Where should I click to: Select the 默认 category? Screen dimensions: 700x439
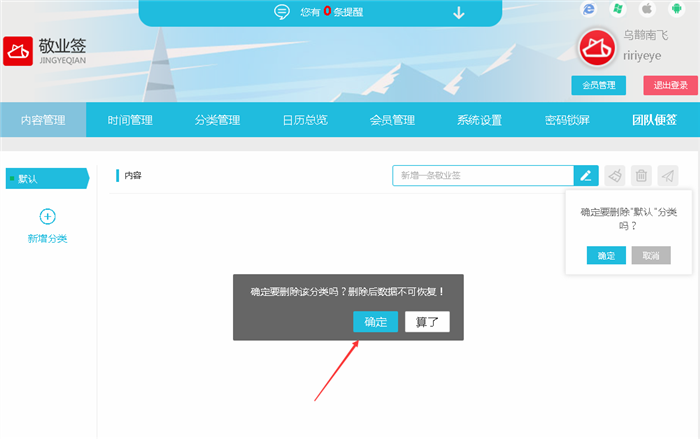click(x=47, y=179)
